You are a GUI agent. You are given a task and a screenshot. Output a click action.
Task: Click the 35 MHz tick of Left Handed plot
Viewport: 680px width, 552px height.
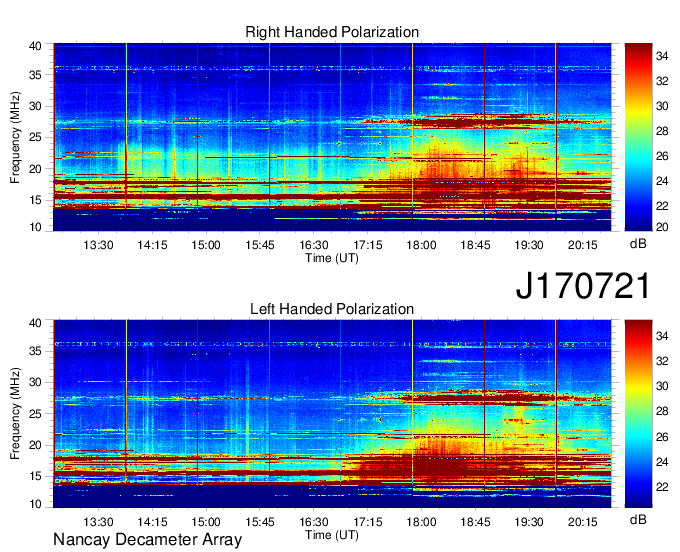[x=35, y=351]
